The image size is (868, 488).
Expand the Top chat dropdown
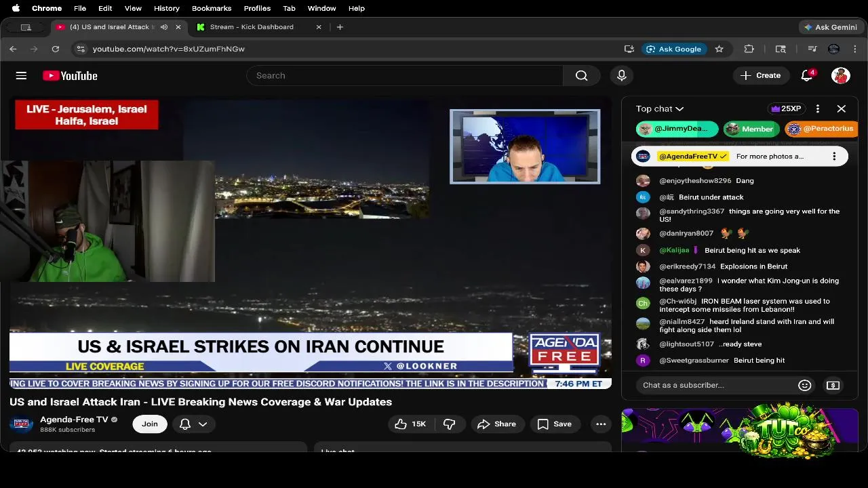pos(660,108)
